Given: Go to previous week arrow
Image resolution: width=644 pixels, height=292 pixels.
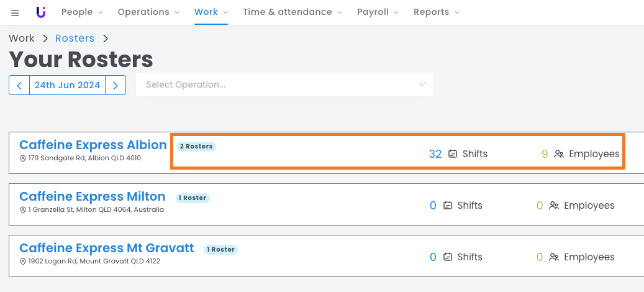Looking at the screenshot, I should [x=19, y=85].
